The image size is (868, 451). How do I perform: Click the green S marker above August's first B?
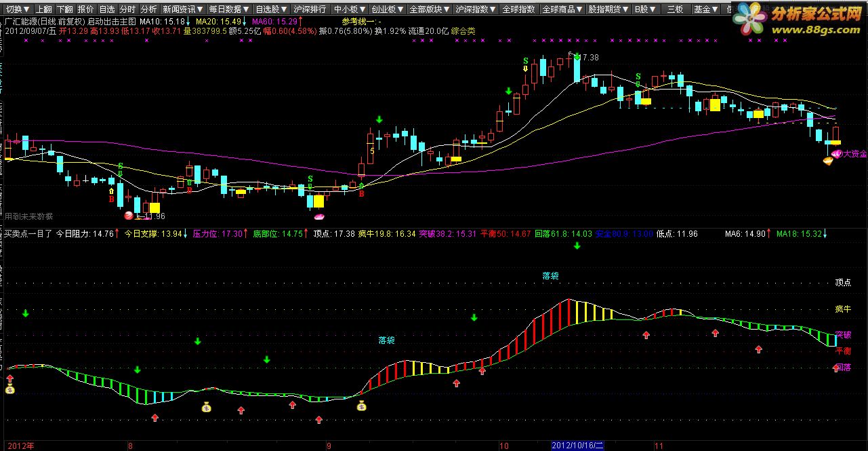[x=121, y=165]
